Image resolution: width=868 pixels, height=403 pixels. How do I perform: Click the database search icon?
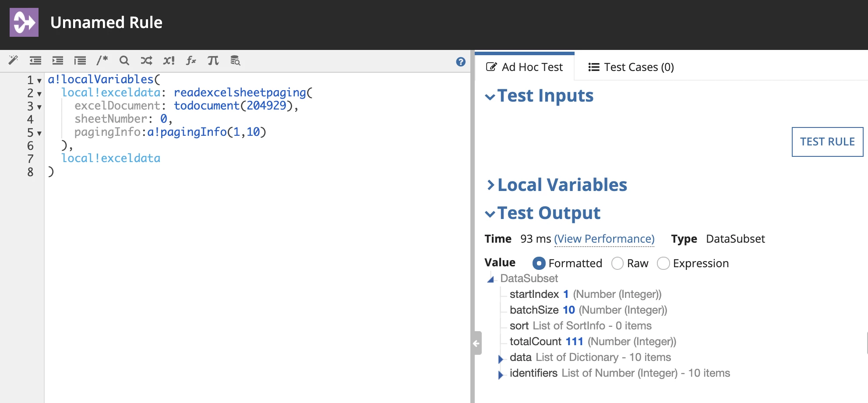236,60
